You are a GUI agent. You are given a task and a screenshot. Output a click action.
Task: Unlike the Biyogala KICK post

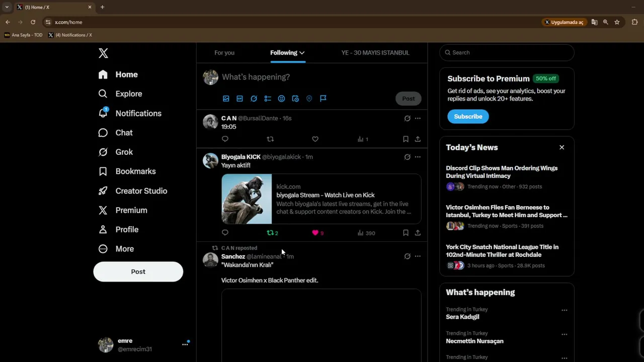(317, 233)
